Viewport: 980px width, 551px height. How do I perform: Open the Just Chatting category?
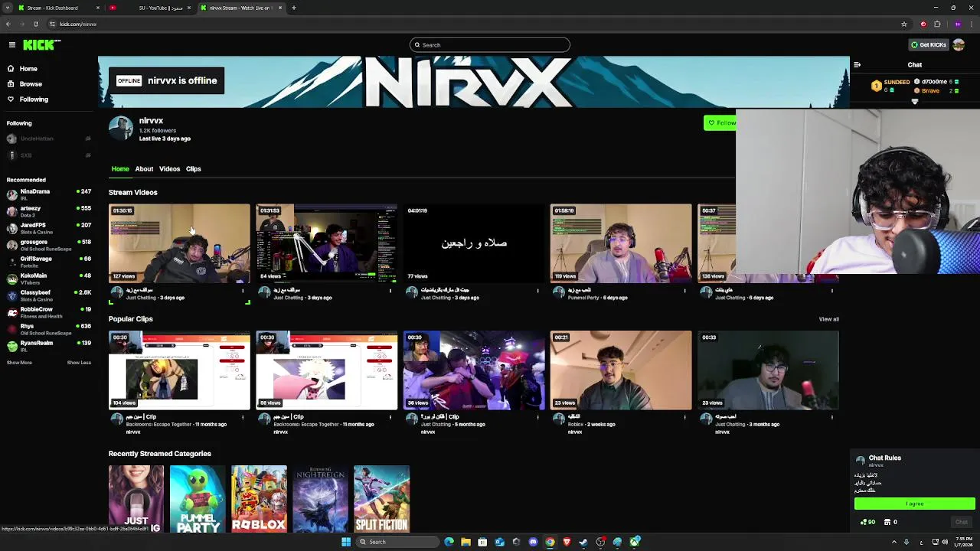tap(136, 499)
